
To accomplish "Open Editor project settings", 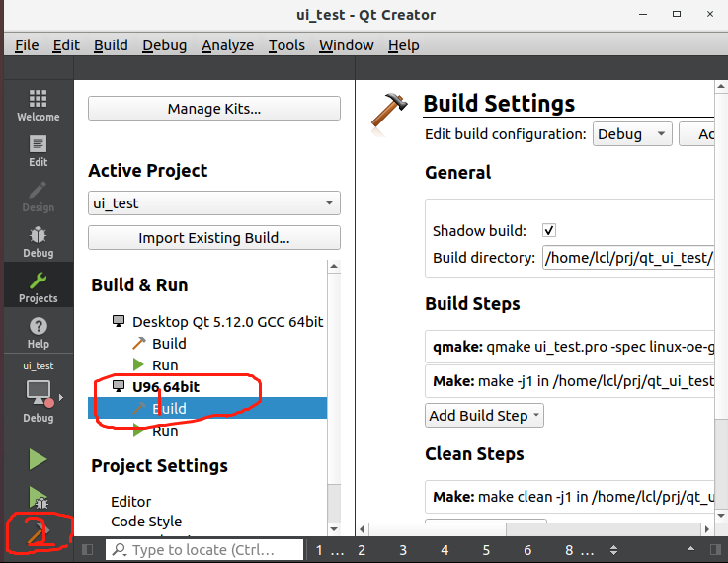I will pyautogui.click(x=131, y=502).
